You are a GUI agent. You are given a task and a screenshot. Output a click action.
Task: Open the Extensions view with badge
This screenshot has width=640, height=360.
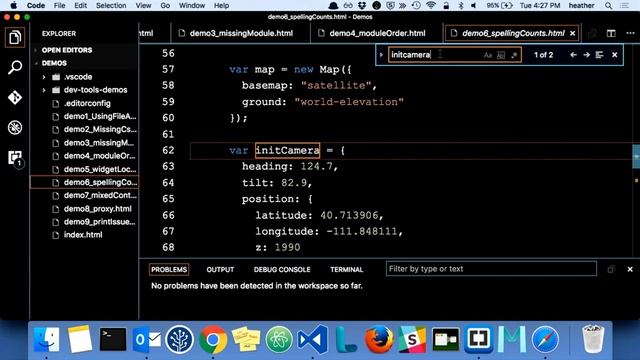point(15,158)
